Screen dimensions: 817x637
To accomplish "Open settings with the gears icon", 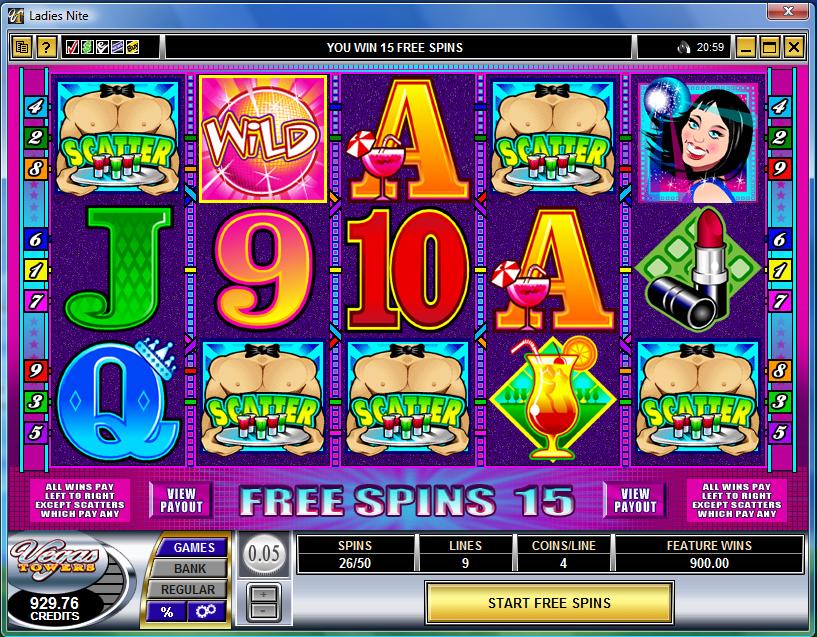I will [x=206, y=611].
